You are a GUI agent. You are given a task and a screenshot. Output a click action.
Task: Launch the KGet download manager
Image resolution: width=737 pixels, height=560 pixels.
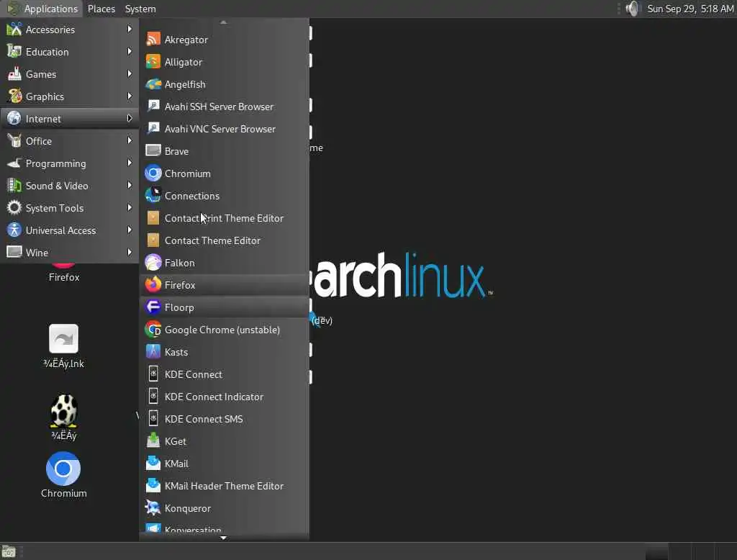point(225,441)
